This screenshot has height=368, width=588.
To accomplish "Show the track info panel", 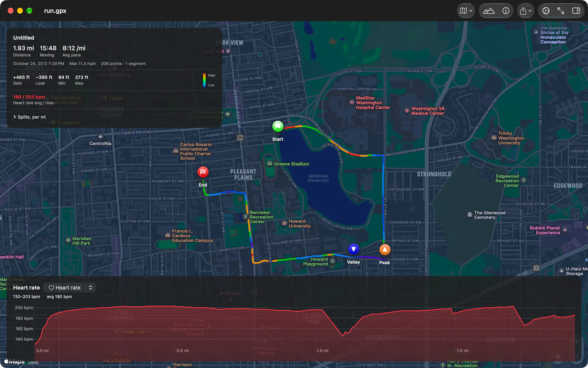I will [506, 11].
